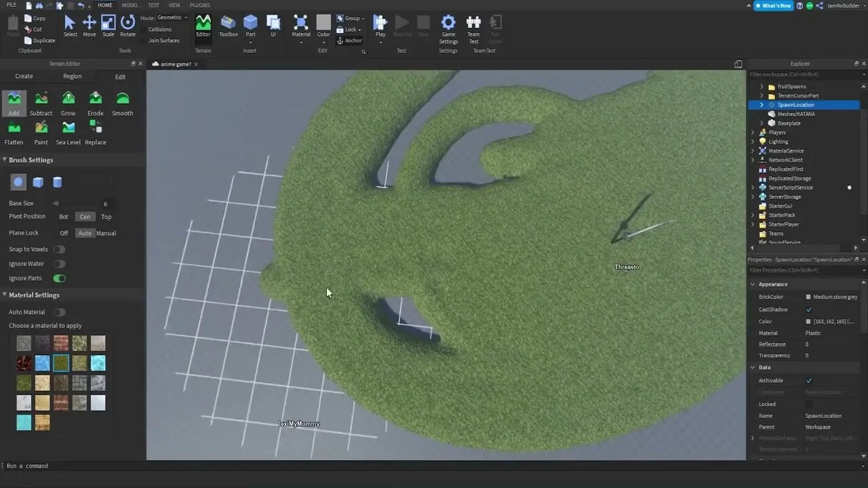Check the Locked property checkbox
The width and height of the screenshot is (868, 488).
click(x=808, y=404)
